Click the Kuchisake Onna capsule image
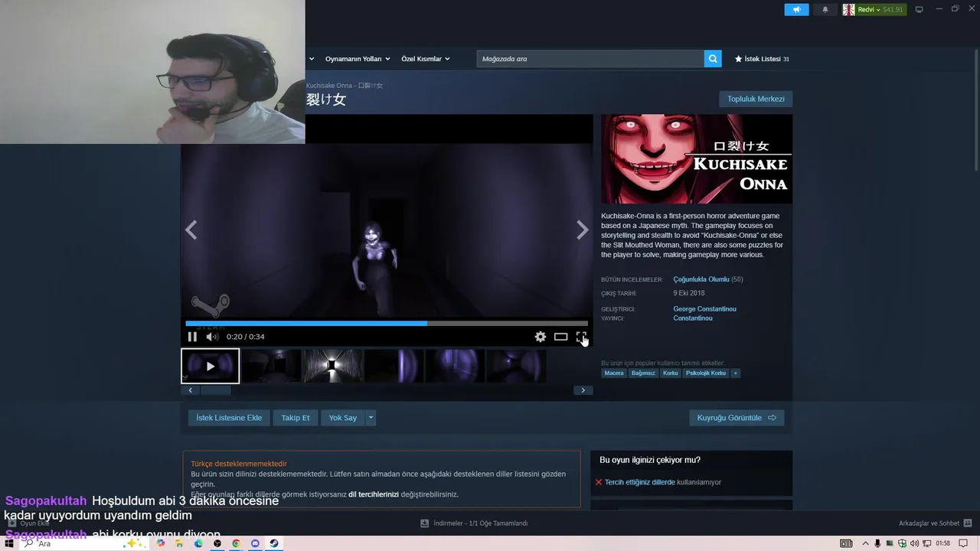This screenshot has width=980, height=551. click(x=697, y=159)
